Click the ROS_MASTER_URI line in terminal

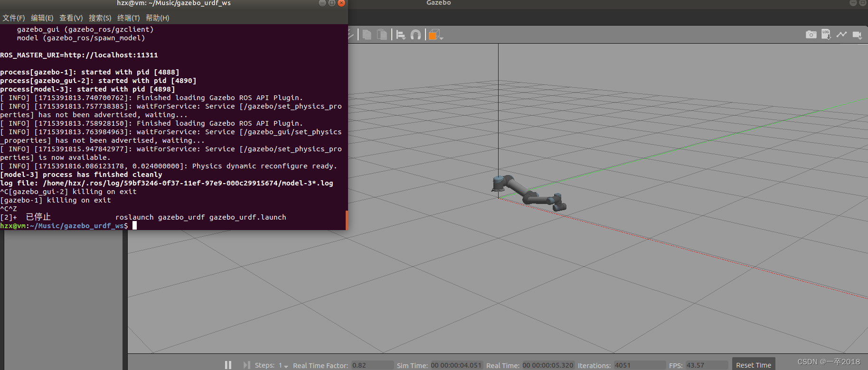click(79, 55)
